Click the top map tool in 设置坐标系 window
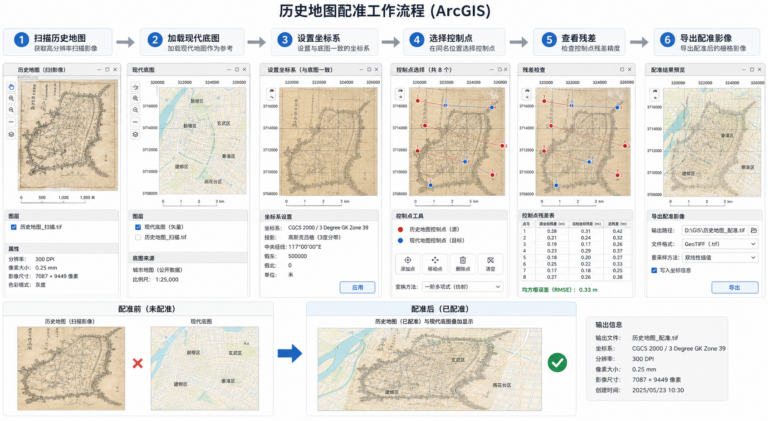This screenshot has width=768, height=421. (271, 93)
